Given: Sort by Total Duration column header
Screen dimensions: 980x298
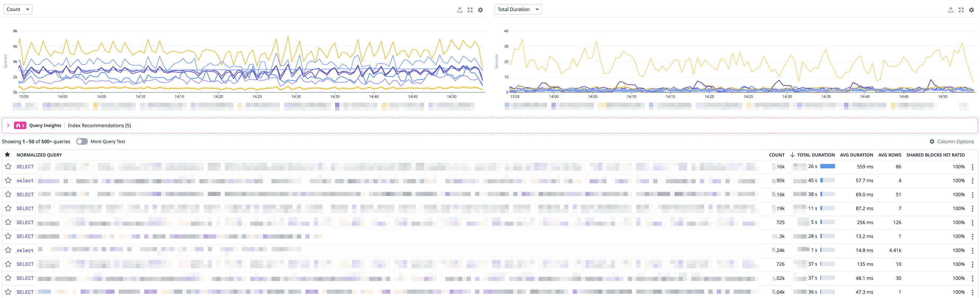Looking at the screenshot, I should pos(815,155).
